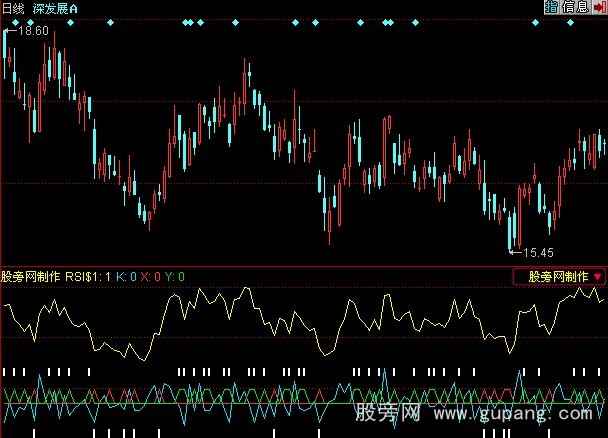
Task: Open the 信息 info button
Action: 575,7
